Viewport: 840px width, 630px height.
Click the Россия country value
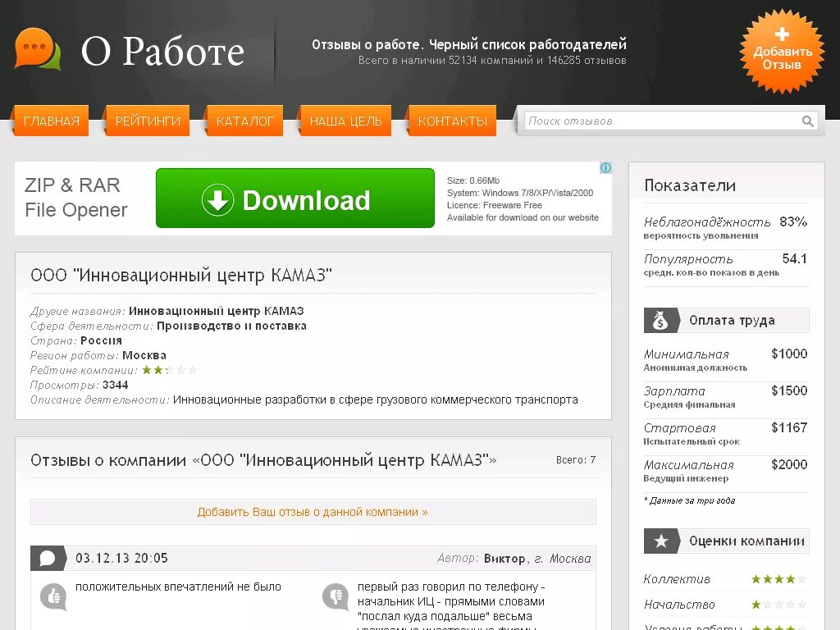(101, 340)
